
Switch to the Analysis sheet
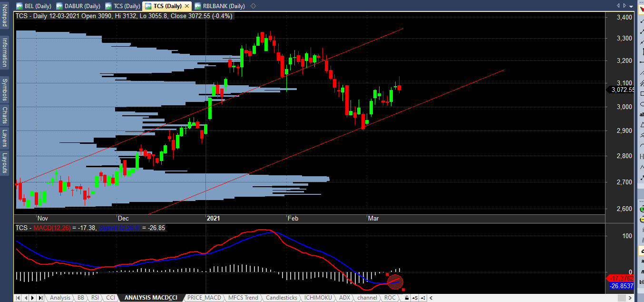tap(60, 298)
